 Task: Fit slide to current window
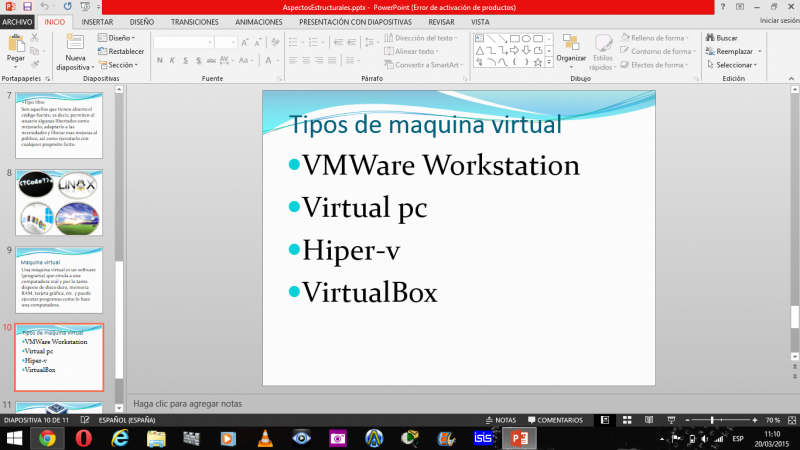792,420
